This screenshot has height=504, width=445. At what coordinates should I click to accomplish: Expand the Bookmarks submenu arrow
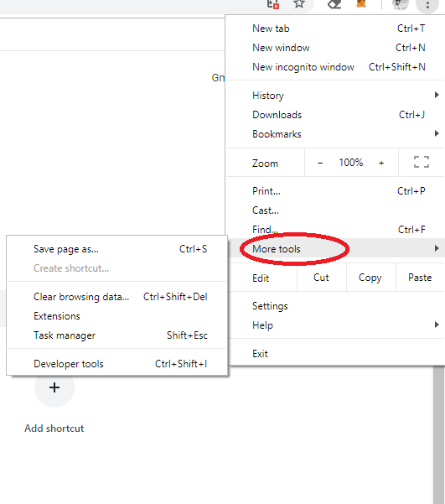[437, 133]
